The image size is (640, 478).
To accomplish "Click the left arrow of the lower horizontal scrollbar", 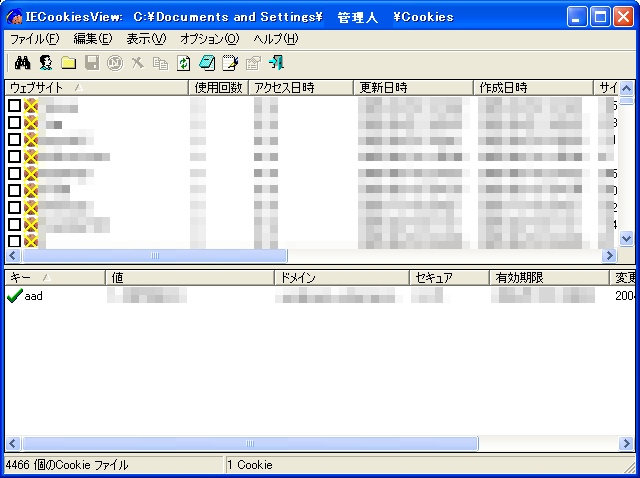I will tap(13, 444).
